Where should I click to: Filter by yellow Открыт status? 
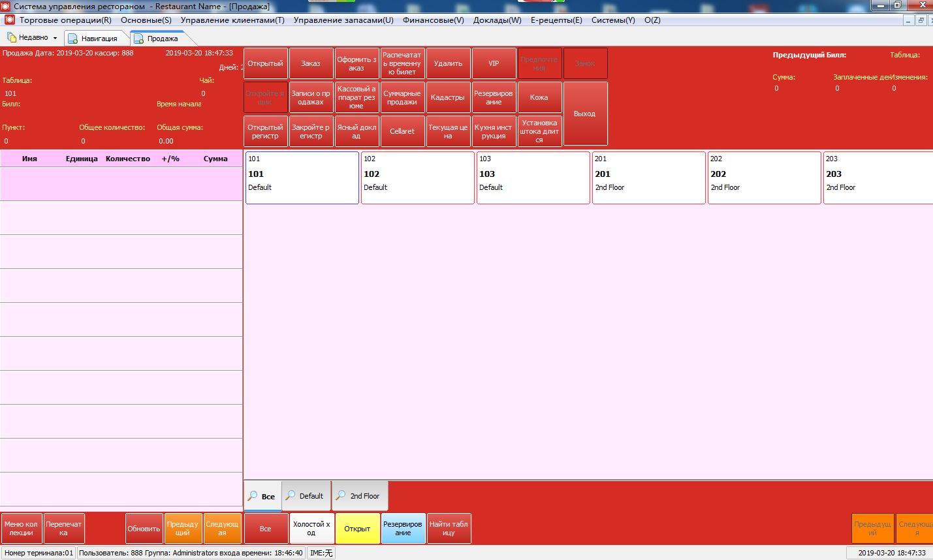tap(357, 528)
